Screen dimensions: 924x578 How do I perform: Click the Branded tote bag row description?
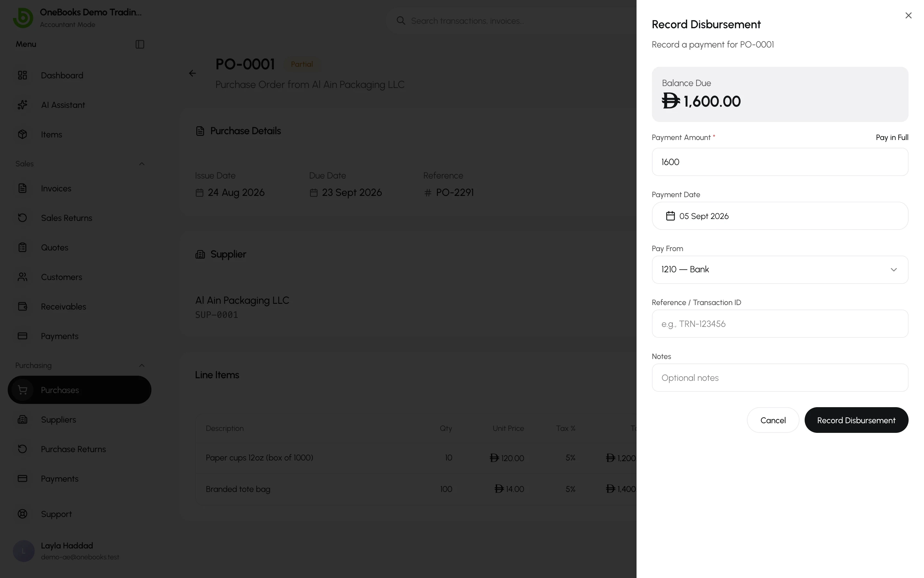pos(238,489)
